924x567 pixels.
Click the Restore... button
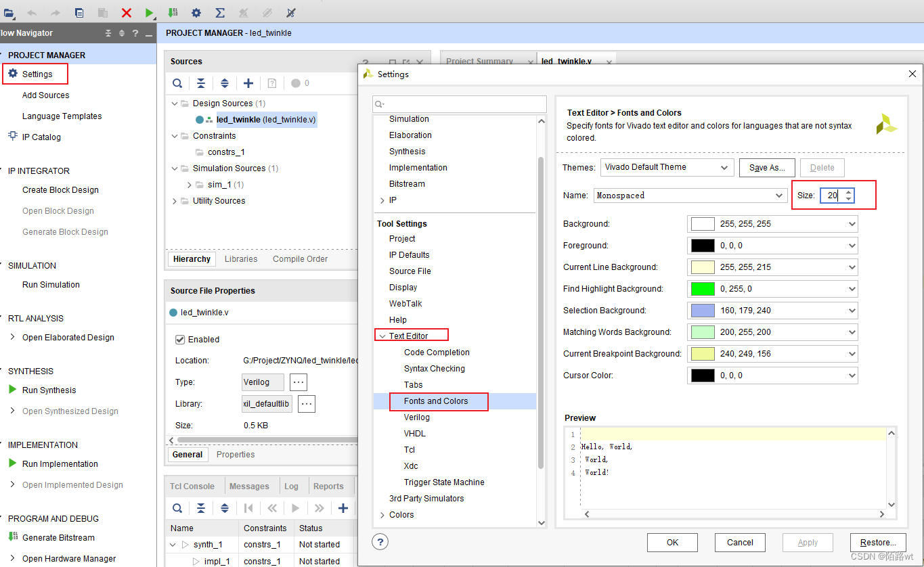click(x=878, y=543)
